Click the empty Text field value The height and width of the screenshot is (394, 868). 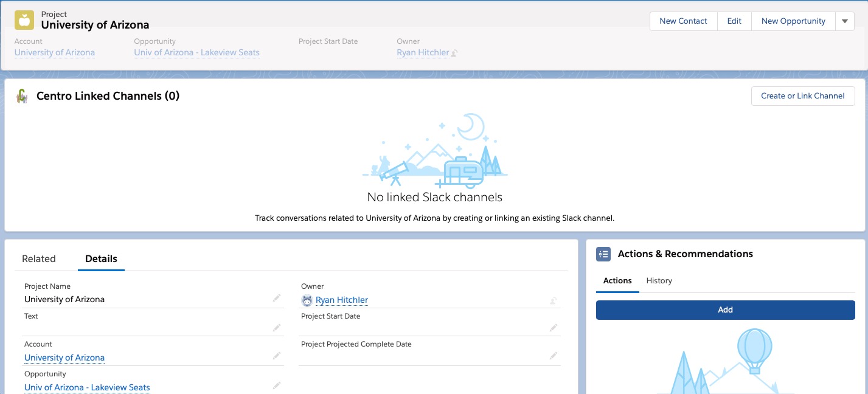[x=153, y=328]
